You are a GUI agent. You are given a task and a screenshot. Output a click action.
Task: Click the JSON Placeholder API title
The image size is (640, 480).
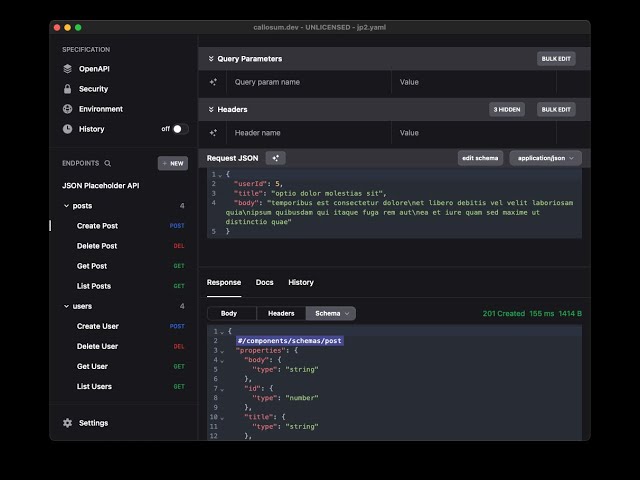(x=101, y=185)
